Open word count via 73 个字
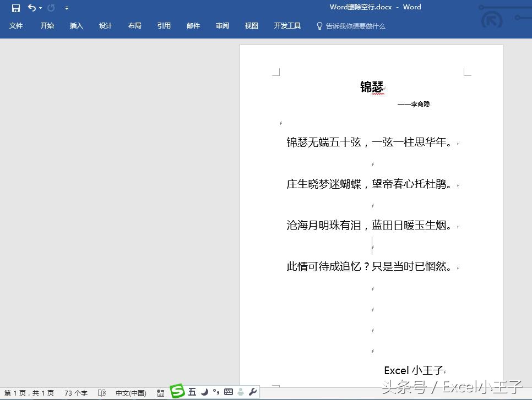 [75, 393]
